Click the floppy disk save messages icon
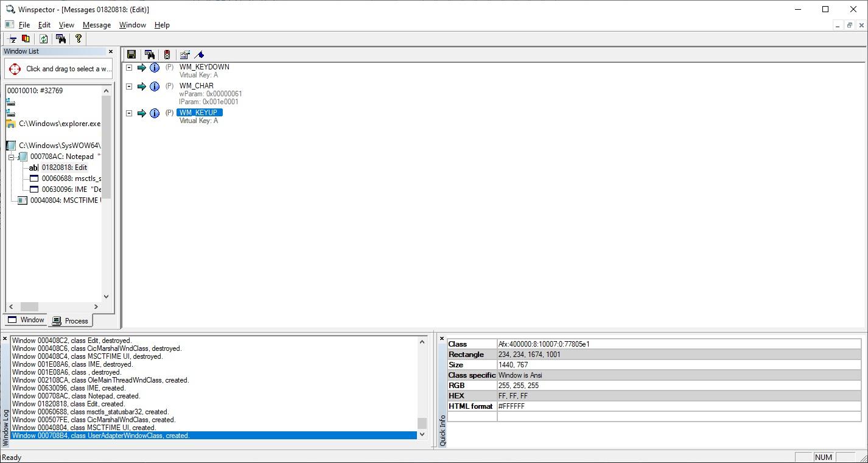The height and width of the screenshot is (463, 868). point(131,55)
